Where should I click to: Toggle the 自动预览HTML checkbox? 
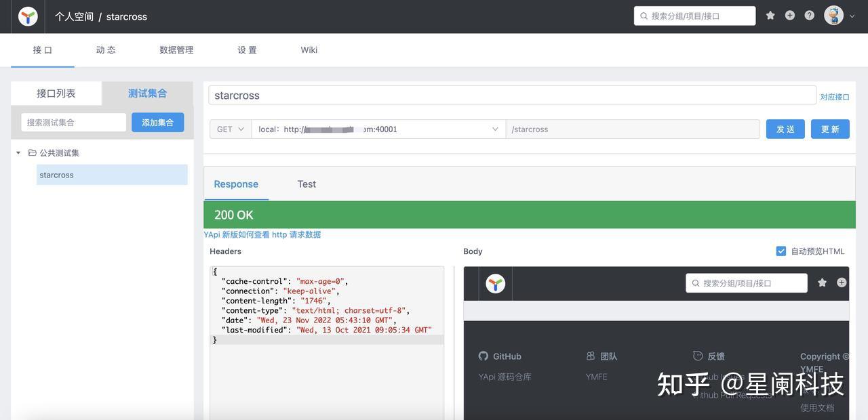pos(781,251)
